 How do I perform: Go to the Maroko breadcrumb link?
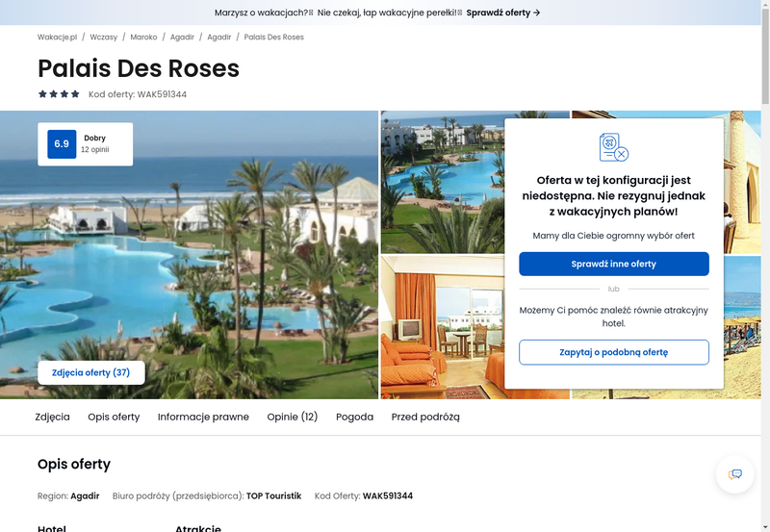click(143, 38)
